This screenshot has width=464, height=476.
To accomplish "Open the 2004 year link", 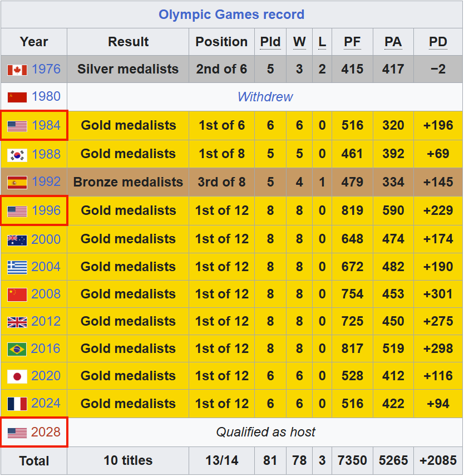I will tap(46, 267).
